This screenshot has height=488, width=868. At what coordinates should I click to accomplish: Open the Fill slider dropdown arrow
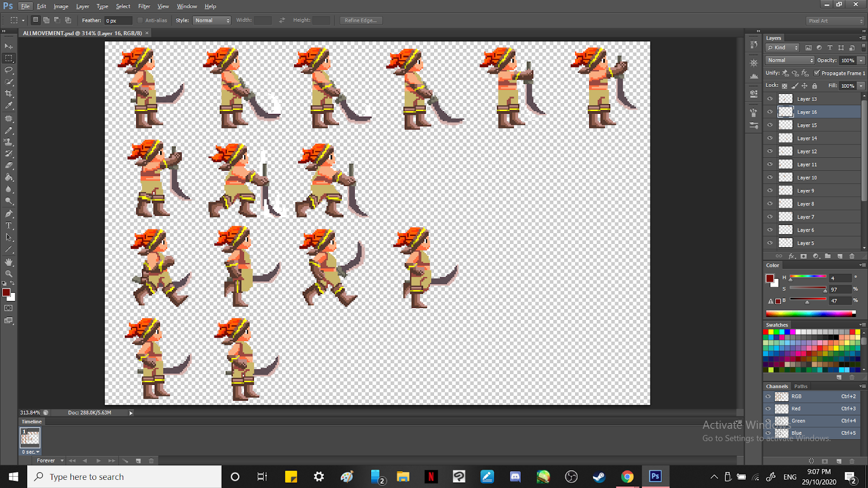(861, 86)
